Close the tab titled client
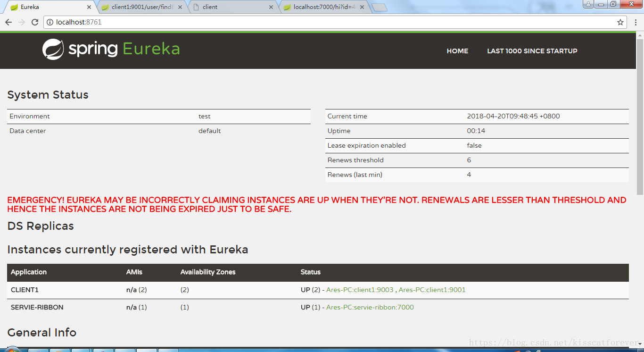The image size is (644, 352). (271, 7)
